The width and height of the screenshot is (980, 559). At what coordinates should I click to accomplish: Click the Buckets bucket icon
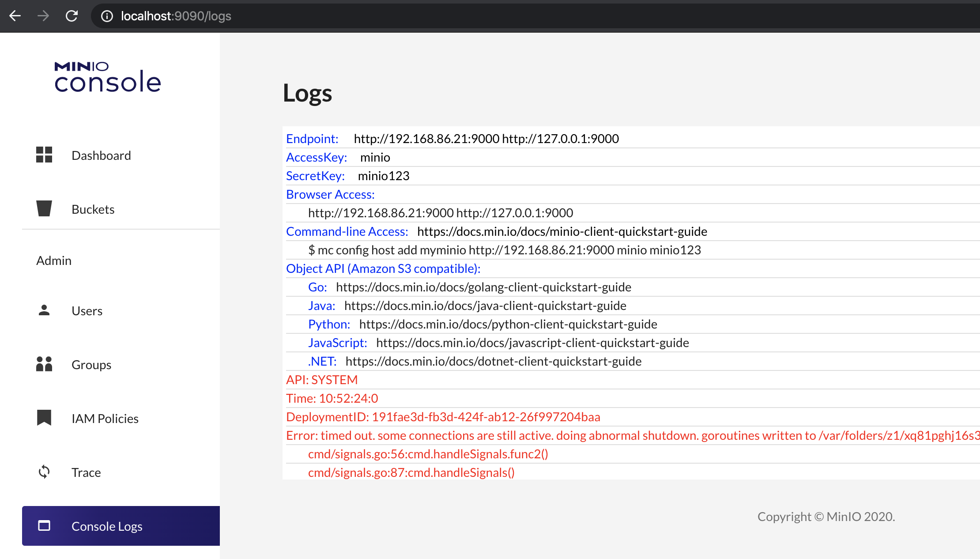(x=44, y=209)
